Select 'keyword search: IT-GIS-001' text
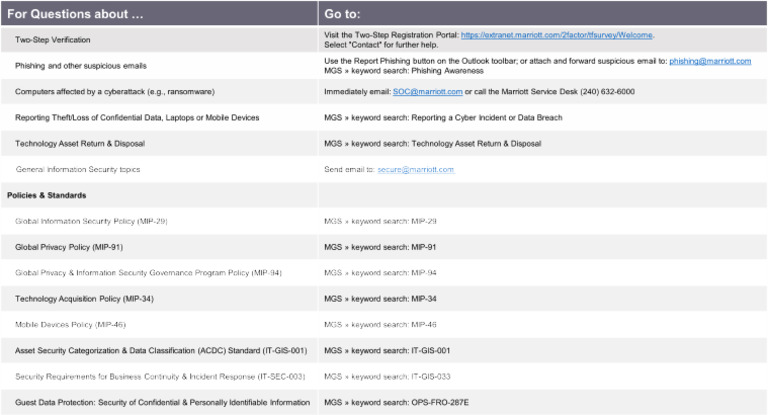This screenshot has height=415, width=768. tap(401, 351)
